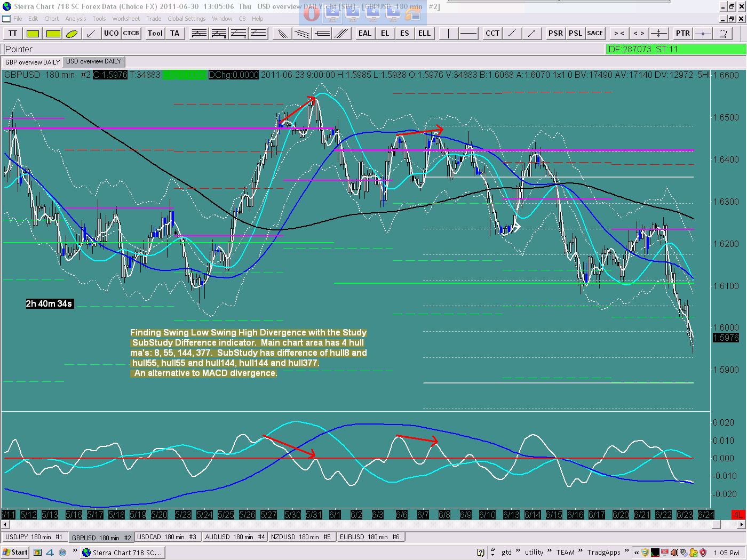
Task: Expand the gtd taskbar toolbar chevron
Action: pyautogui.click(x=518, y=552)
